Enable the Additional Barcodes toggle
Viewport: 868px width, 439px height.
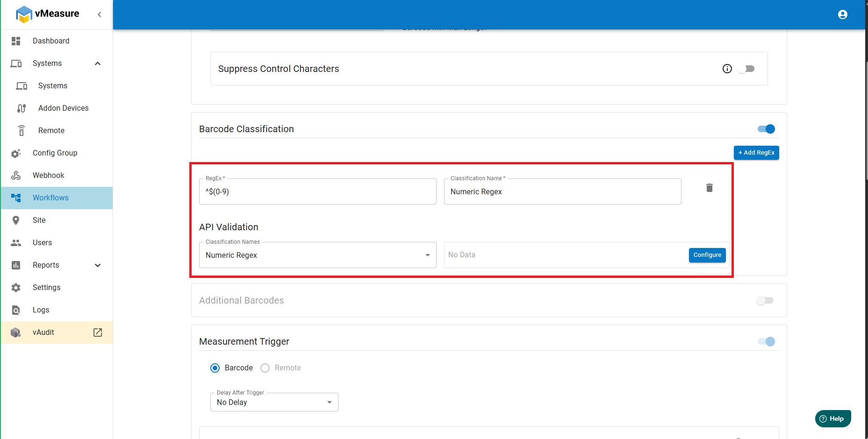765,300
